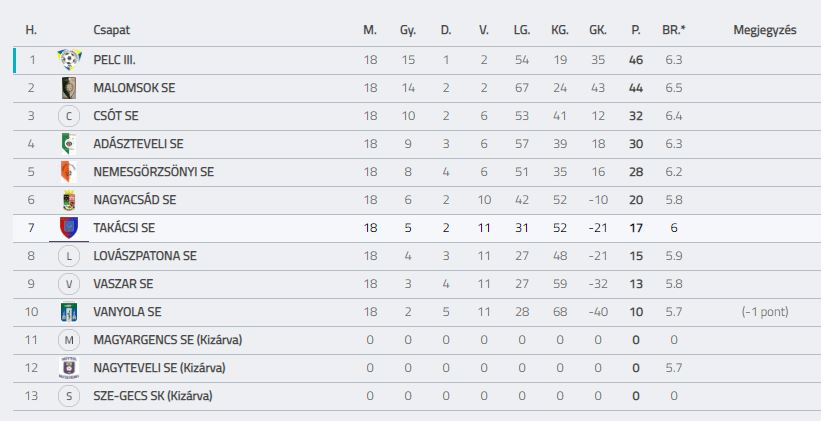Click the Vaszar SE circular V badge
This screenshot has height=421, width=821.
69,284
